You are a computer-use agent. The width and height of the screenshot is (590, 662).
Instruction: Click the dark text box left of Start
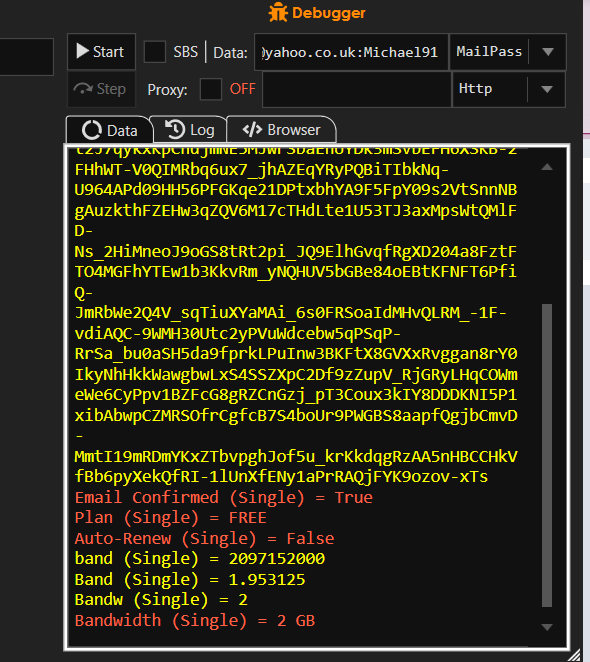(26, 57)
